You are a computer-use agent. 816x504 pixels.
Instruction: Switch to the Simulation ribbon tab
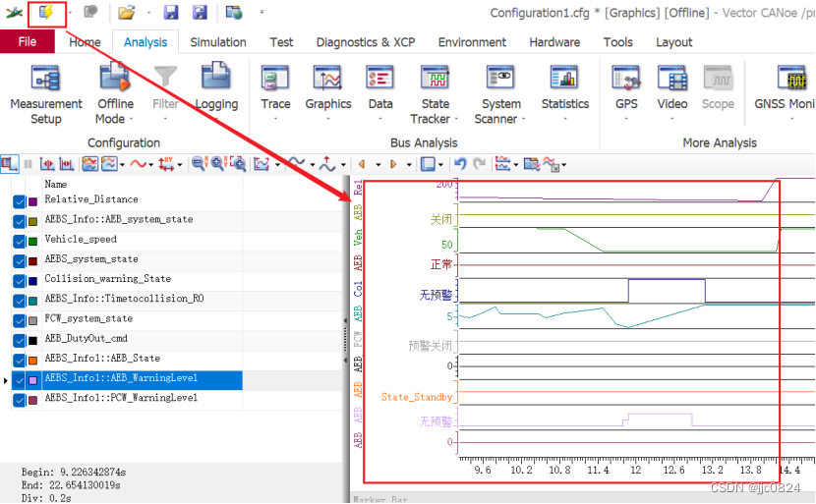218,42
